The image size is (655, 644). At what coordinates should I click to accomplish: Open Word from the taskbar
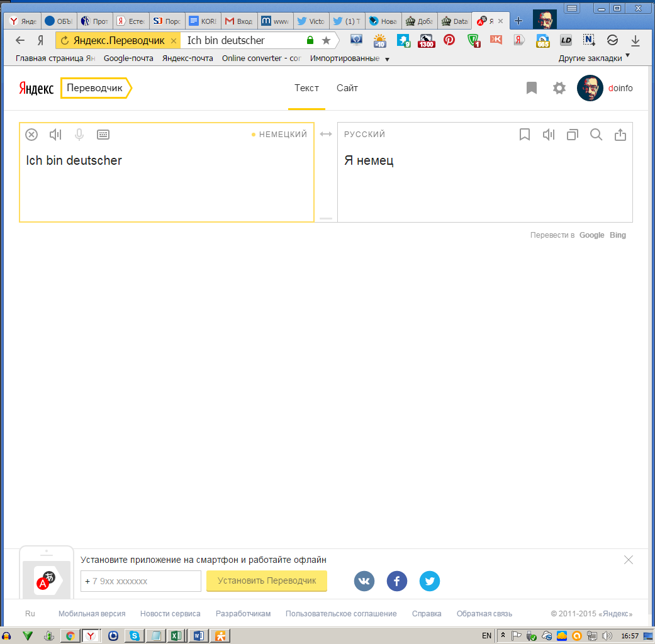pyautogui.click(x=198, y=636)
